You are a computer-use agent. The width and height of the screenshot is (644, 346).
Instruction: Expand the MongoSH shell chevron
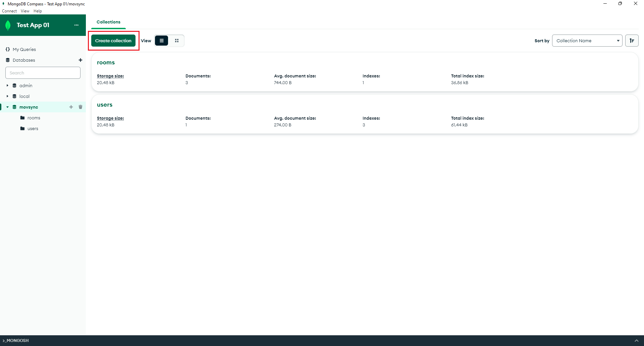click(637, 341)
